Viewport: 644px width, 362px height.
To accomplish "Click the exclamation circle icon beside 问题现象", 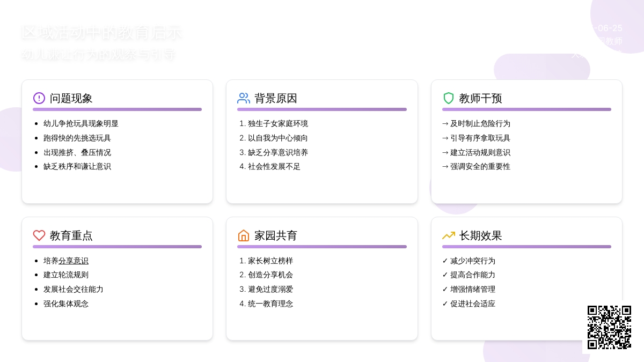I will click(x=39, y=98).
